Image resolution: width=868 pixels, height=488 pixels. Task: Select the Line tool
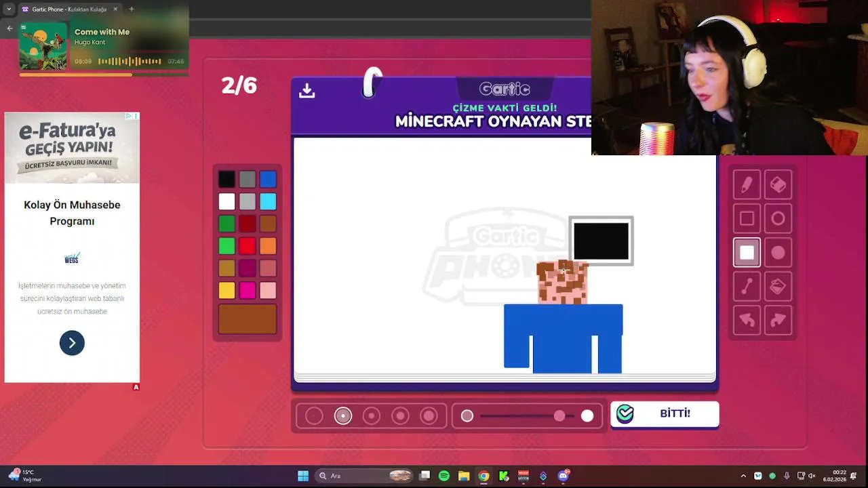[747, 287]
